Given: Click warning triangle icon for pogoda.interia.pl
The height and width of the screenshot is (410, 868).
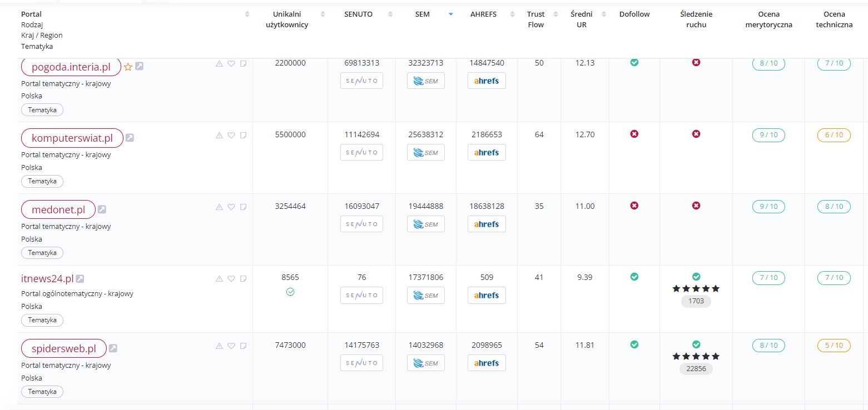Looking at the screenshot, I should 219,64.
